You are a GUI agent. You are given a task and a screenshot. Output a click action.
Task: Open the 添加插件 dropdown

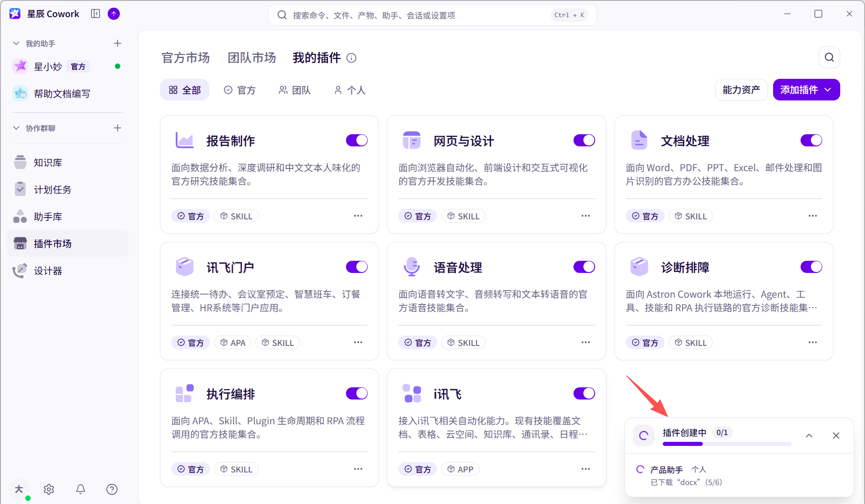click(806, 90)
